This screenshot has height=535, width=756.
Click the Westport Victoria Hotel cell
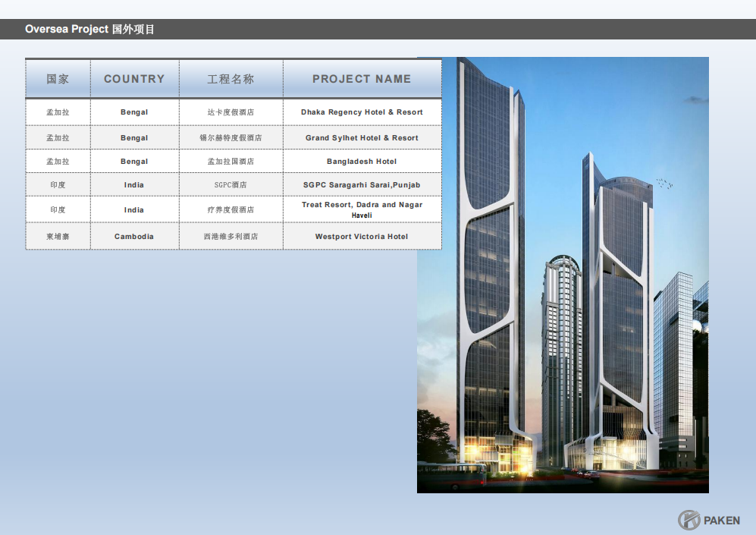pyautogui.click(x=362, y=237)
